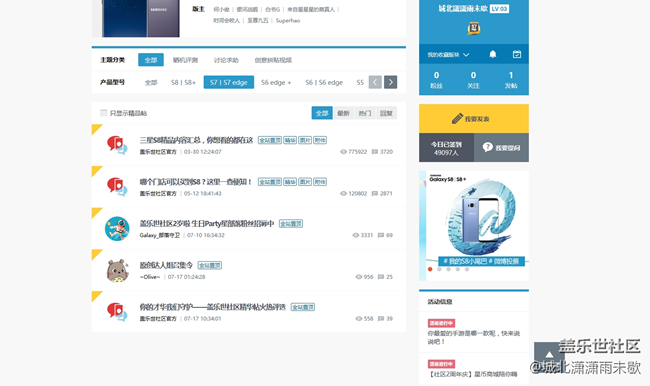The height and width of the screenshot is (386, 650).
Task: Click the active red carousel dot under the banner
Action: tap(430, 269)
